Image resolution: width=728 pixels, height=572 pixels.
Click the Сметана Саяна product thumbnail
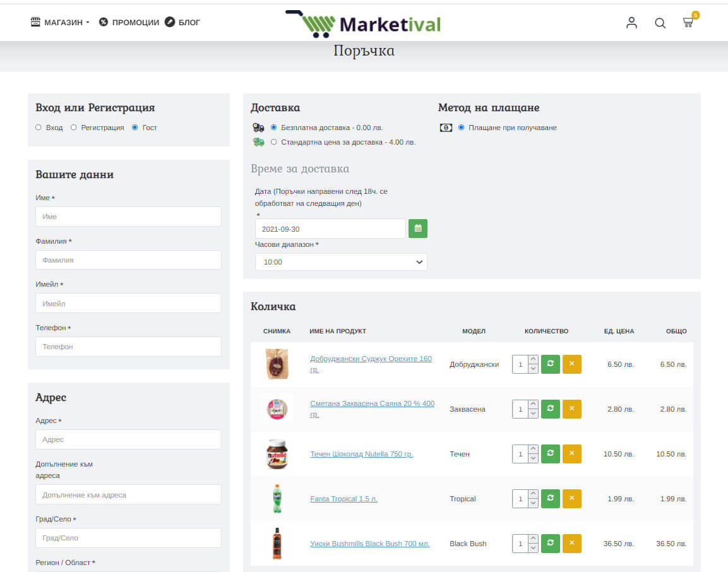pos(277,409)
